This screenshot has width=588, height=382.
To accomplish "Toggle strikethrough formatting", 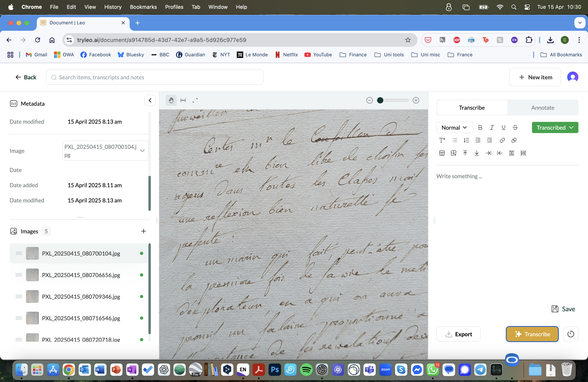I will pyautogui.click(x=515, y=128).
